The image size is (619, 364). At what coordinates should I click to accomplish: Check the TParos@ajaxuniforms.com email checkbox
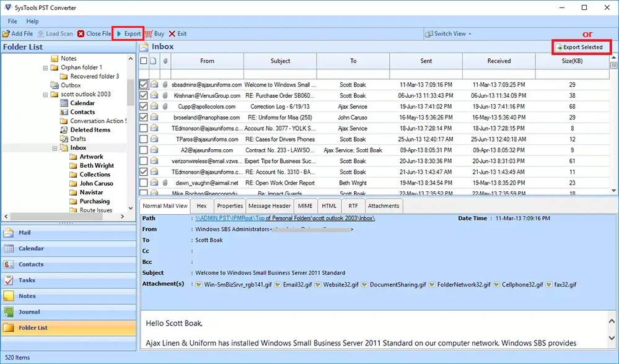tap(144, 139)
